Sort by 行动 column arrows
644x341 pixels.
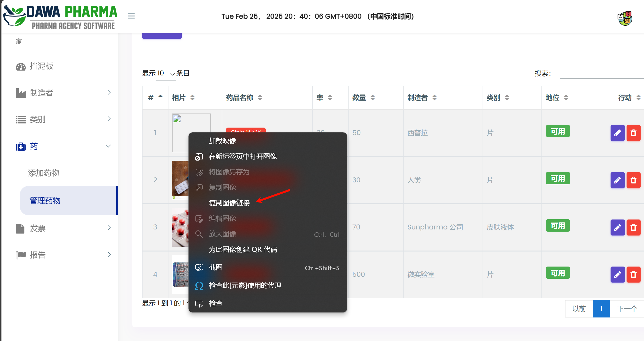pyautogui.click(x=638, y=97)
